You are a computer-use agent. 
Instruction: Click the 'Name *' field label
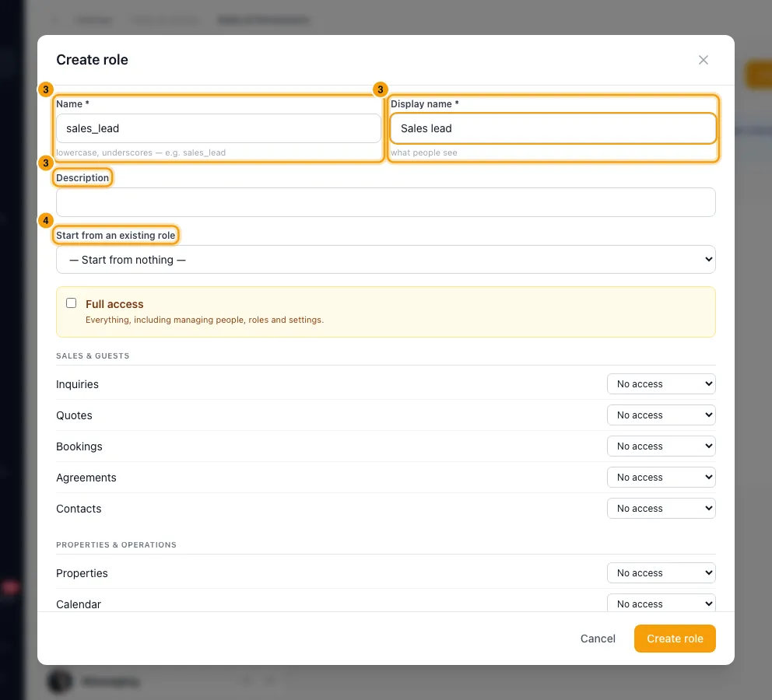coord(72,103)
